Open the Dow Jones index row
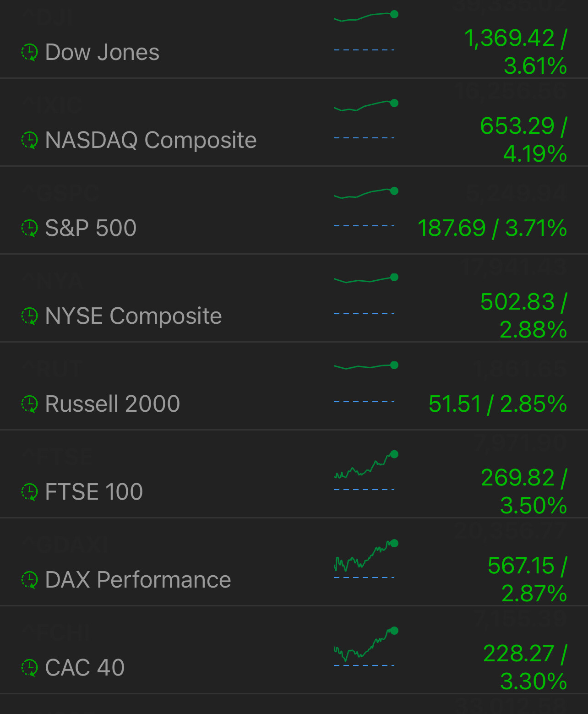Viewport: 588px width, 714px height. pyautogui.click(x=102, y=52)
